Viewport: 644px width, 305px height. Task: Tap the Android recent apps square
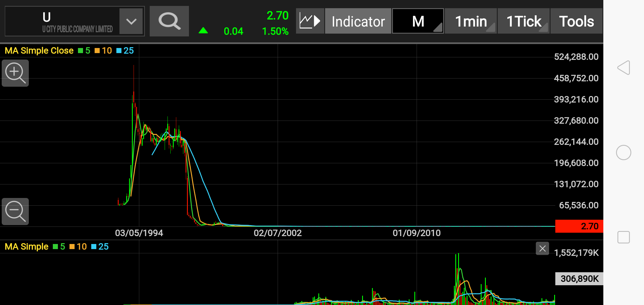[x=624, y=237]
